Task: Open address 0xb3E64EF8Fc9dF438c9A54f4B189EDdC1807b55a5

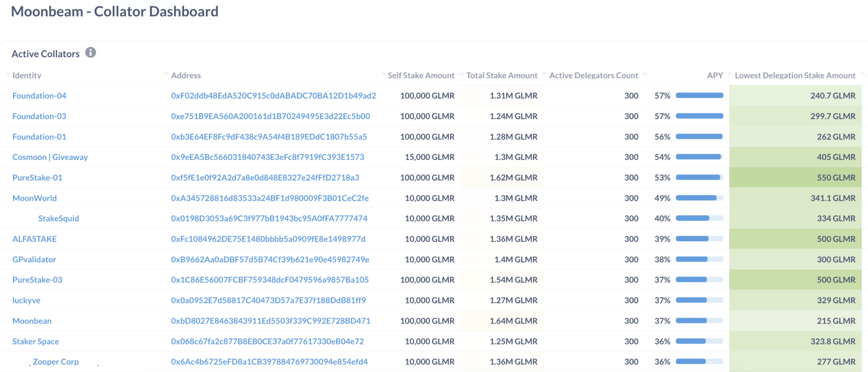Action: click(x=269, y=136)
